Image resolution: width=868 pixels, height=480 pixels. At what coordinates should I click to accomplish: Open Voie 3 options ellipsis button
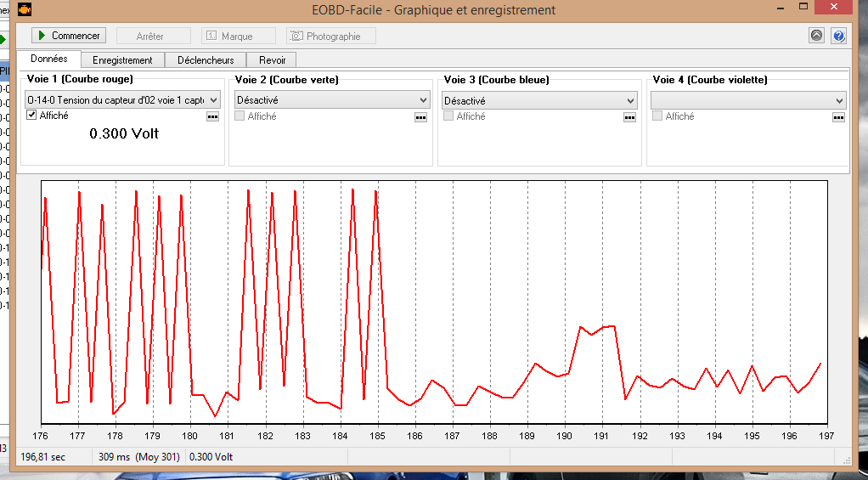click(x=629, y=117)
